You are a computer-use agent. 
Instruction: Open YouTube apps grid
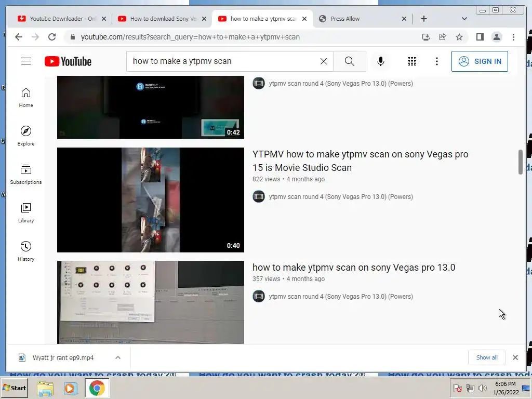pos(412,61)
